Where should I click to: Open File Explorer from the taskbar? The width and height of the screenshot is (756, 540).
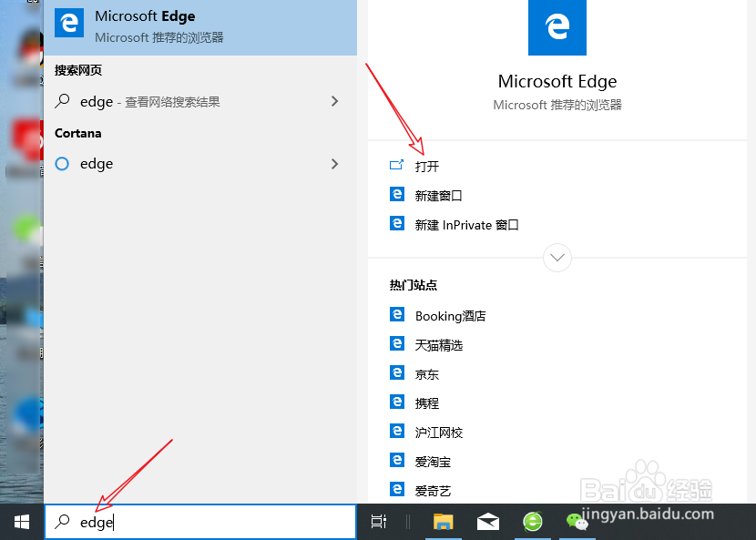pyautogui.click(x=443, y=522)
